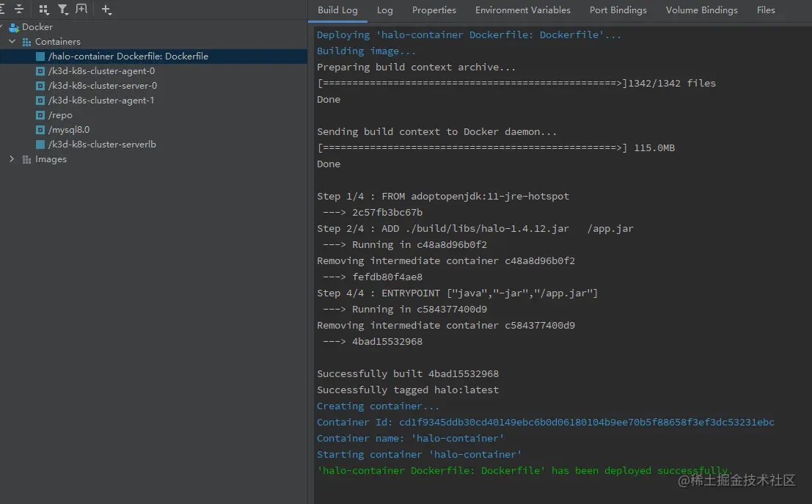Click 'Container name: halo-container' log line

point(411,438)
